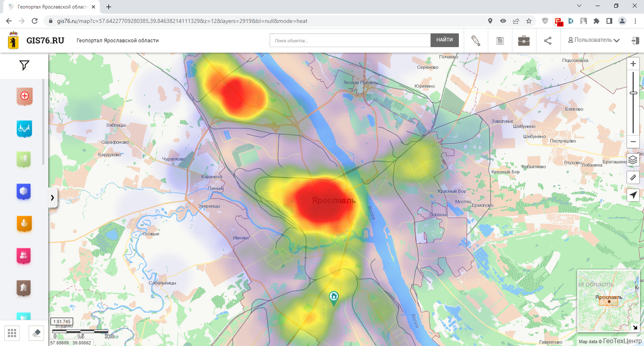Click the eraser clear tool
The width and height of the screenshot is (644, 346).
pos(36,333)
